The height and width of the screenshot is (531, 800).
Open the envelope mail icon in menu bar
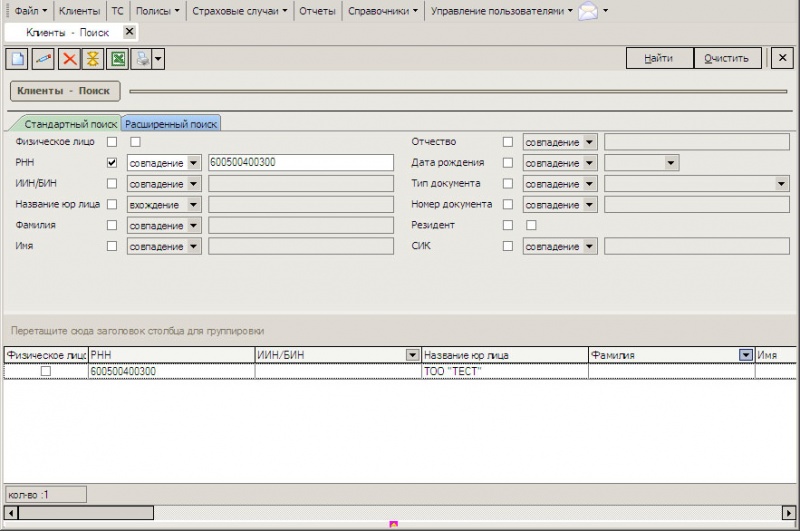588,12
